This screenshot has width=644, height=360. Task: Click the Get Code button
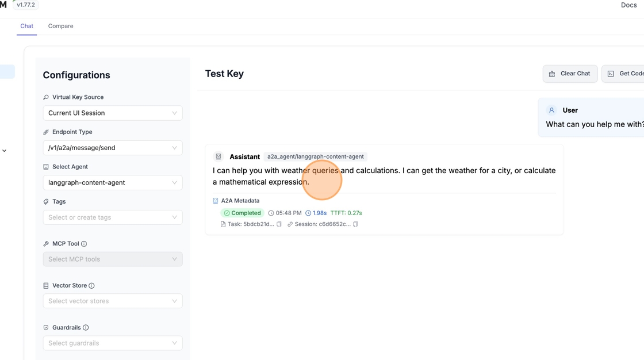point(625,74)
